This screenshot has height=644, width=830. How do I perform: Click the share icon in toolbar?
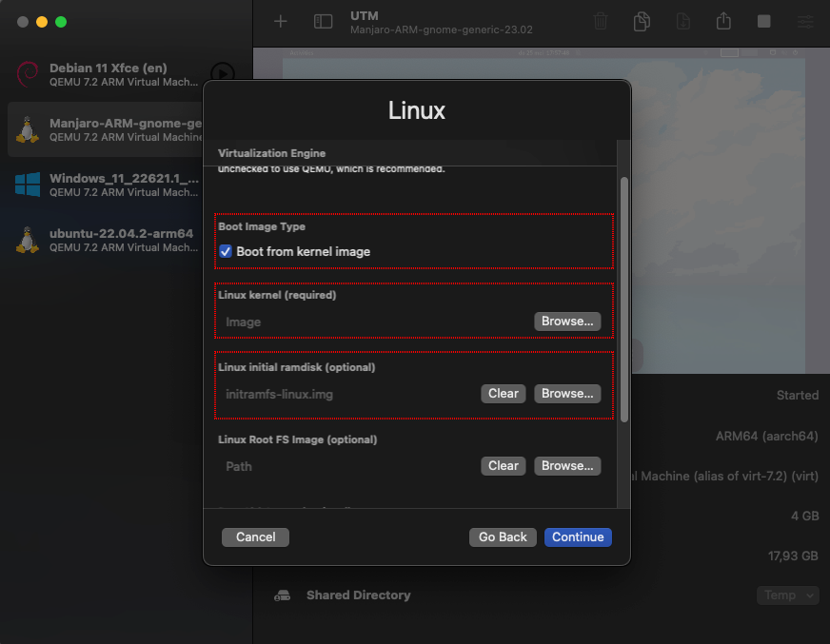[723, 21]
